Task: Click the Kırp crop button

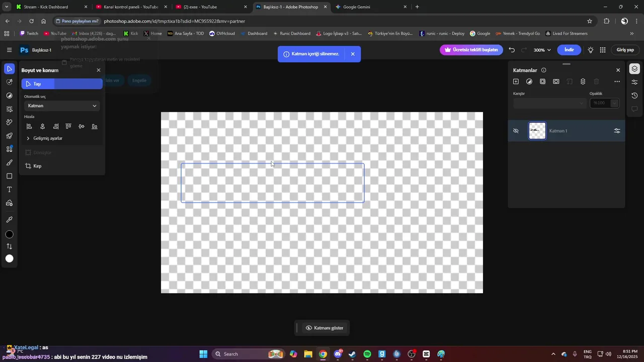Action: point(33,166)
